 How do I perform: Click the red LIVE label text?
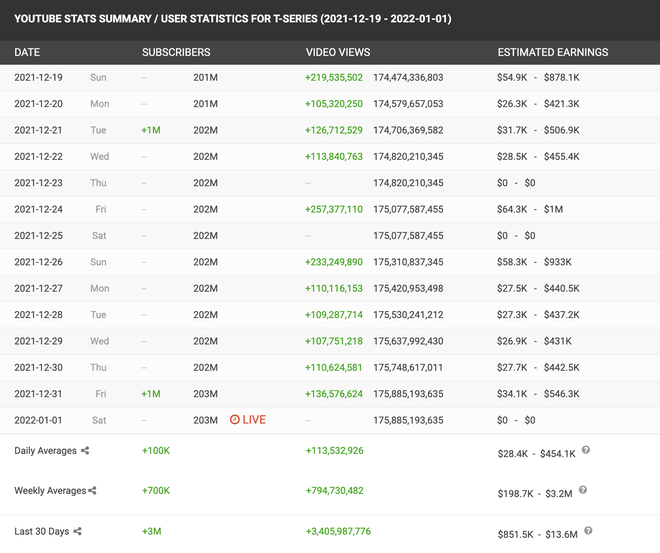(254, 420)
